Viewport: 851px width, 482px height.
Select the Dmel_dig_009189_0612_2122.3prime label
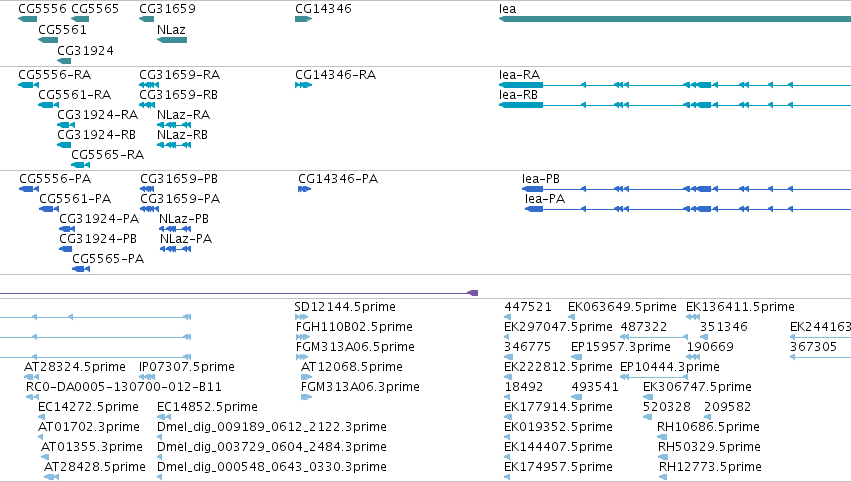(272, 427)
